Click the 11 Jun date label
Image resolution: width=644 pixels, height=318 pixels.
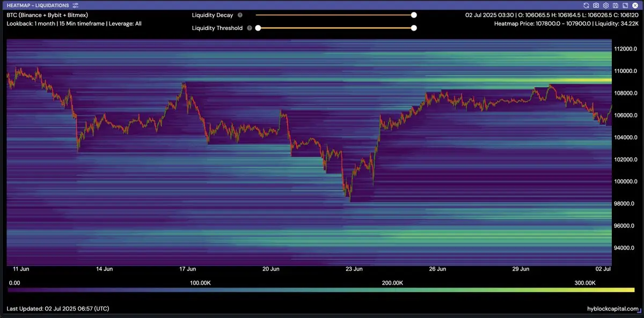pos(21,269)
